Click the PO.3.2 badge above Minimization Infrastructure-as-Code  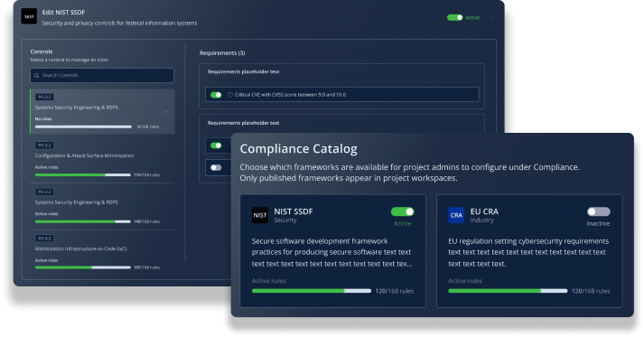(44, 239)
